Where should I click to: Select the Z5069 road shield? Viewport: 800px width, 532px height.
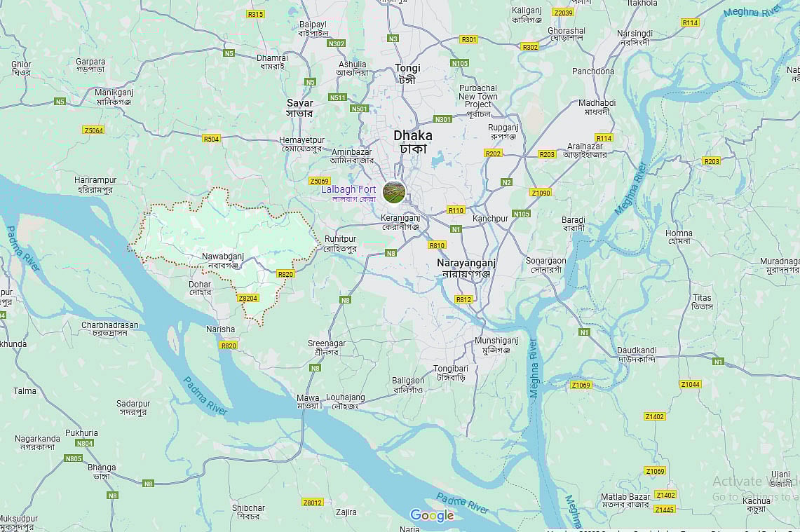tap(320, 181)
